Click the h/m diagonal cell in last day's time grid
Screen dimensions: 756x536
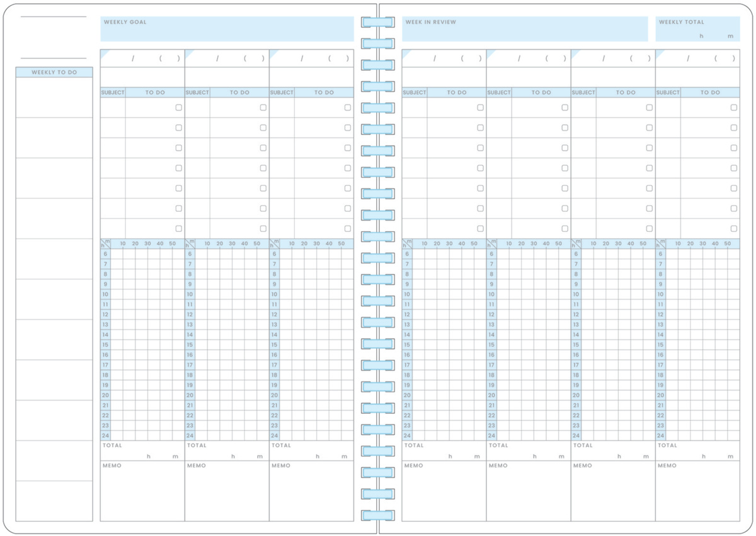click(661, 244)
